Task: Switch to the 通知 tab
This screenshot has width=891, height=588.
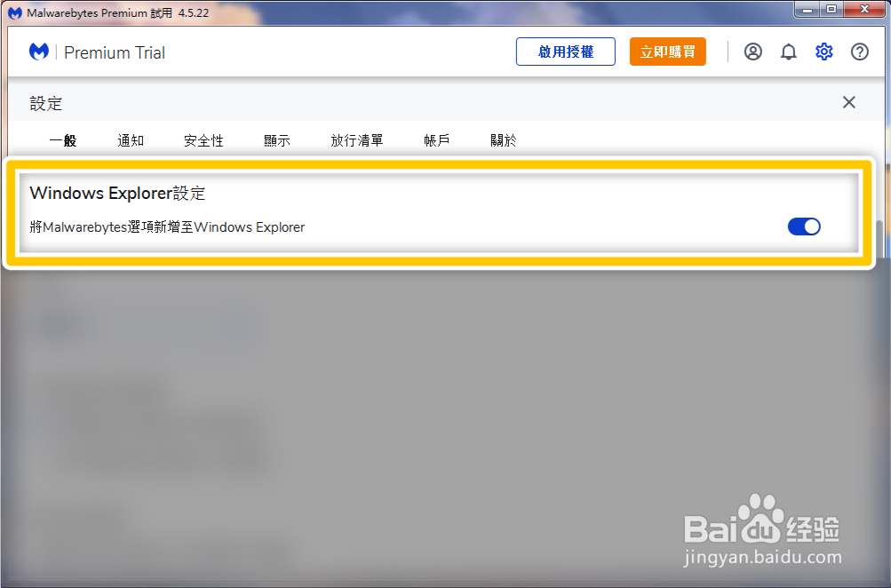Action: tap(131, 140)
